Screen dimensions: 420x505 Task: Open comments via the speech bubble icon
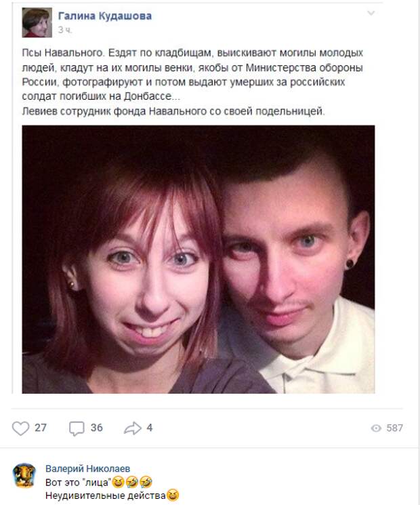77,428
